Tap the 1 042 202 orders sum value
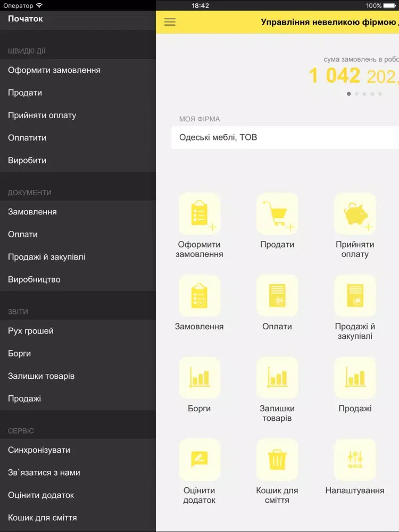 point(354,76)
